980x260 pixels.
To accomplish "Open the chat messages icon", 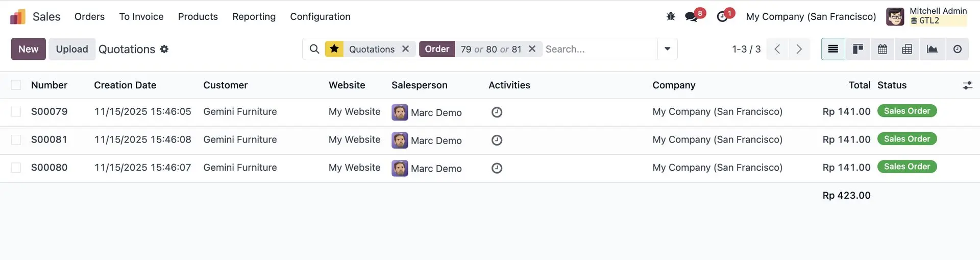I will (692, 16).
